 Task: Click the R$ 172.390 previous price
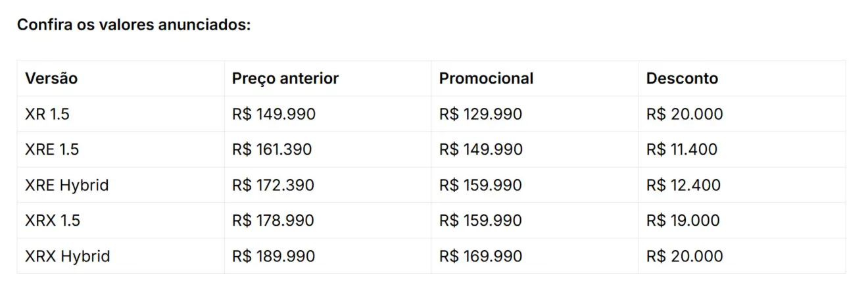click(273, 185)
